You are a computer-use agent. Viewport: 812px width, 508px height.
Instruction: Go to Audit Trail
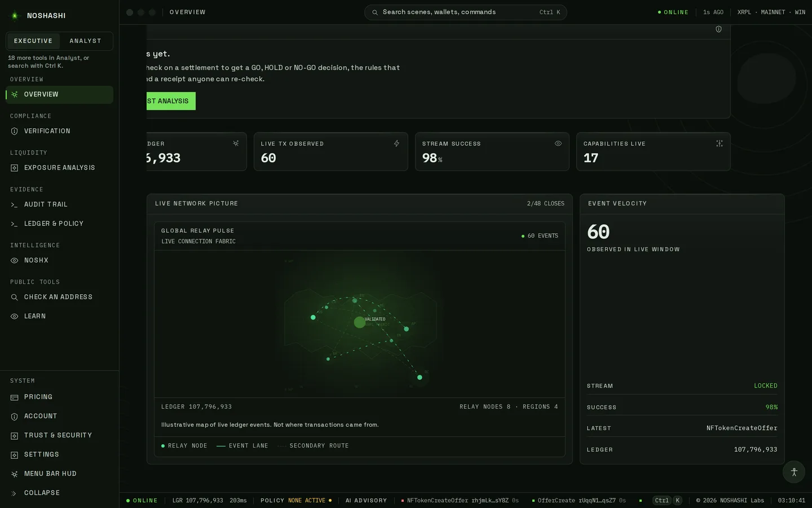(x=59, y=205)
